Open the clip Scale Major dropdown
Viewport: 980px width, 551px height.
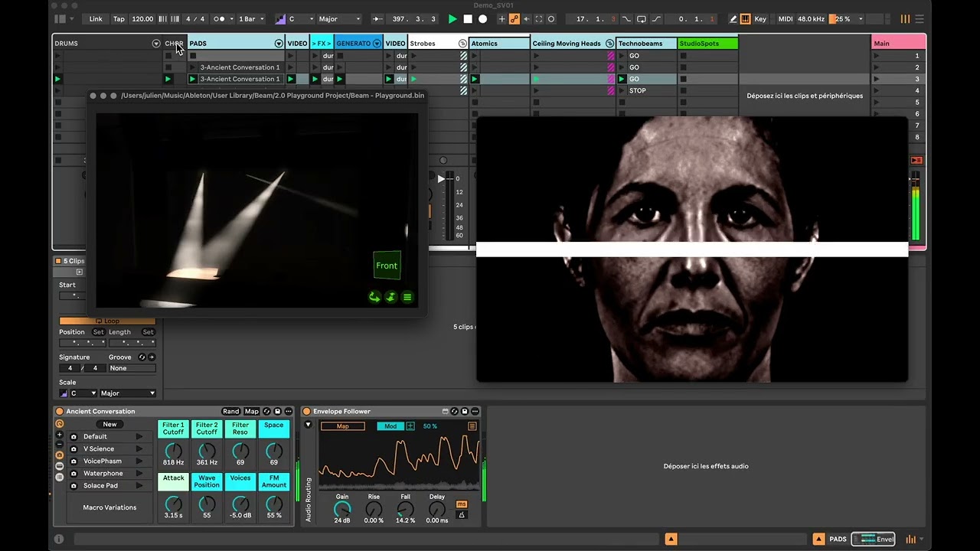coord(128,393)
